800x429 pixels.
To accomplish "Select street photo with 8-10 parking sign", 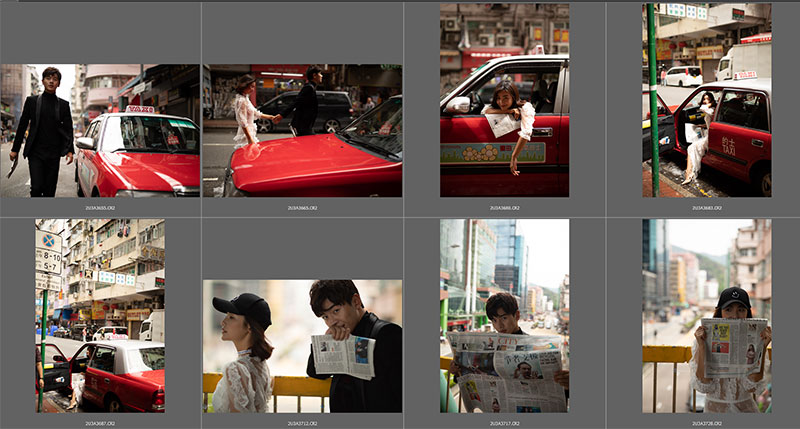I will (x=100, y=316).
